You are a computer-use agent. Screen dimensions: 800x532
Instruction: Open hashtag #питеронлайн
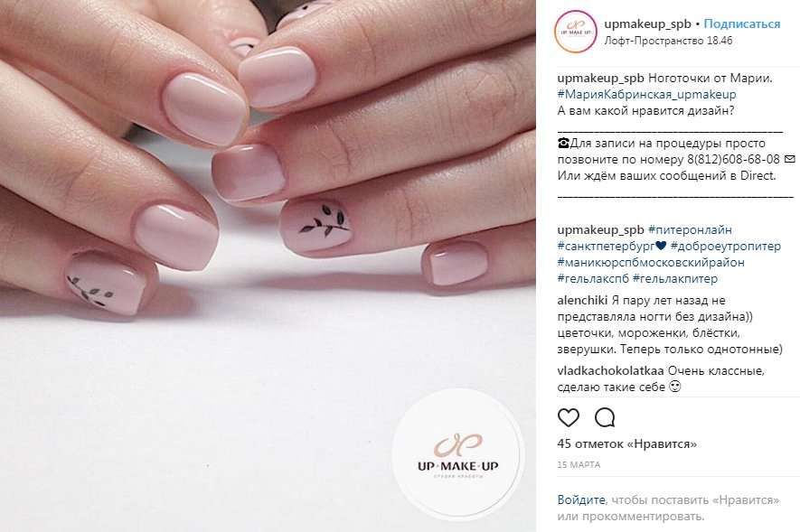(690, 229)
